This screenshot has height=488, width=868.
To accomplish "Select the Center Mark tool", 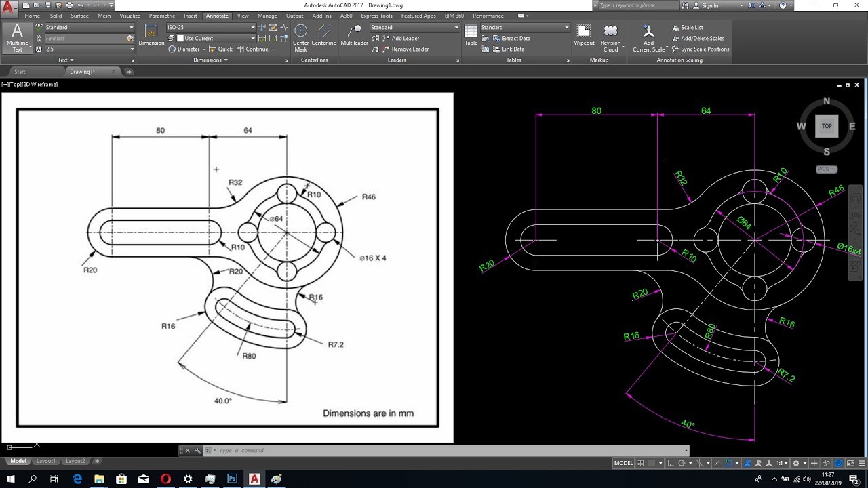I will coord(300,38).
